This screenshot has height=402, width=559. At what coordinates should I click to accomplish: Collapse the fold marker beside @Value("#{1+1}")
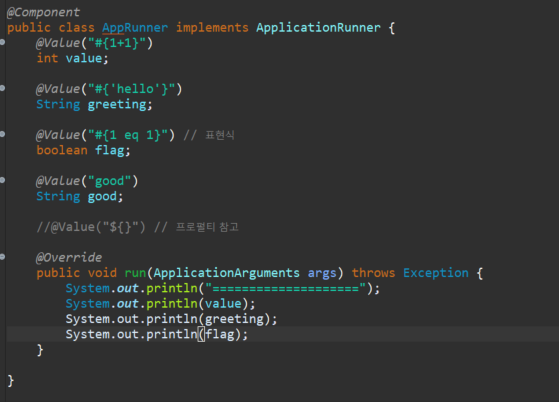point(2,42)
